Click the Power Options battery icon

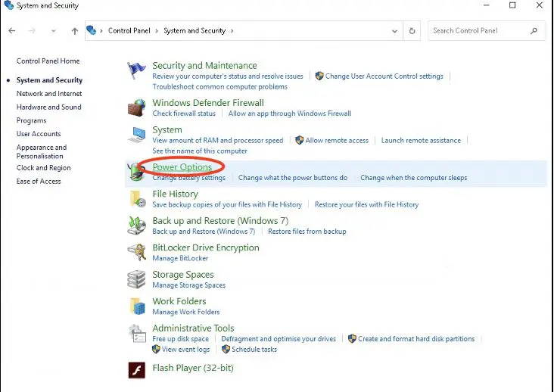click(137, 172)
